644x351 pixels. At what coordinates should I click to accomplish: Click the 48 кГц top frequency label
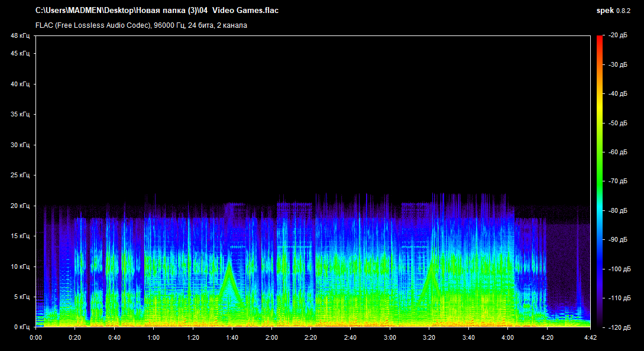point(19,36)
